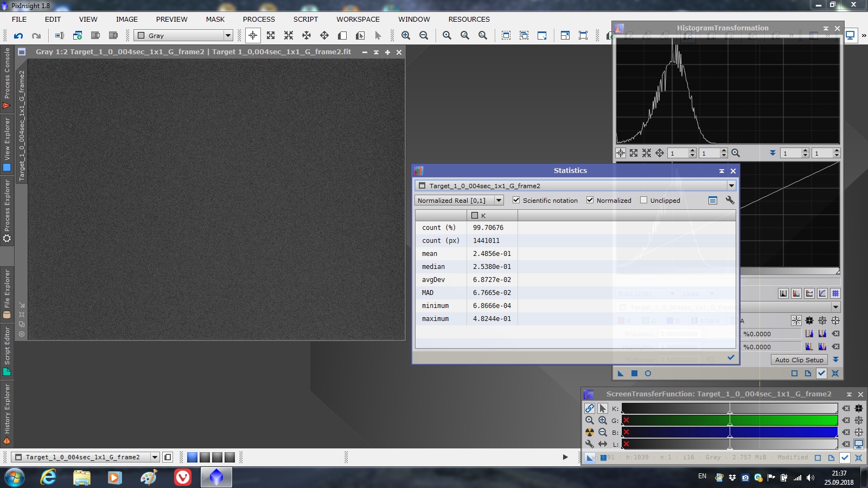Open Process Console side panel

click(x=7, y=78)
